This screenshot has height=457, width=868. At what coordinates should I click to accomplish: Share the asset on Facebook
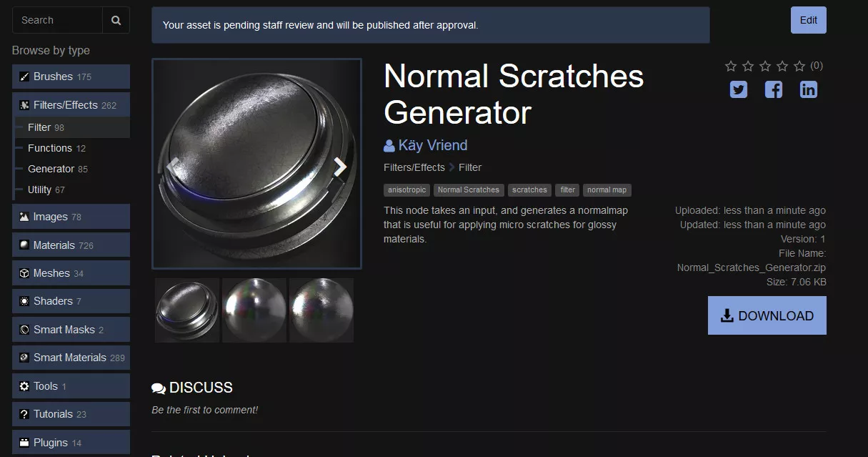tap(774, 89)
